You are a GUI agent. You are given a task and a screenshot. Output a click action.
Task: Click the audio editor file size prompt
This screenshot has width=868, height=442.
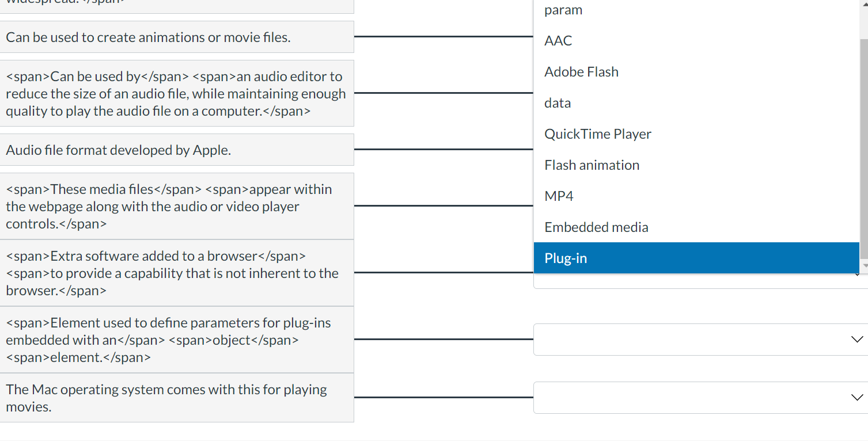click(176, 93)
